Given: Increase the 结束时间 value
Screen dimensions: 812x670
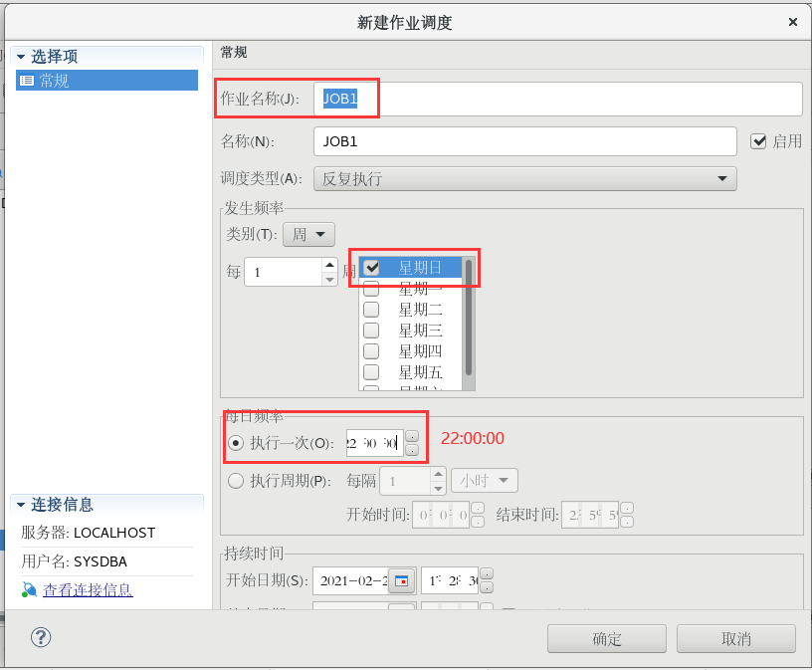Looking at the screenshot, I should (x=627, y=508).
